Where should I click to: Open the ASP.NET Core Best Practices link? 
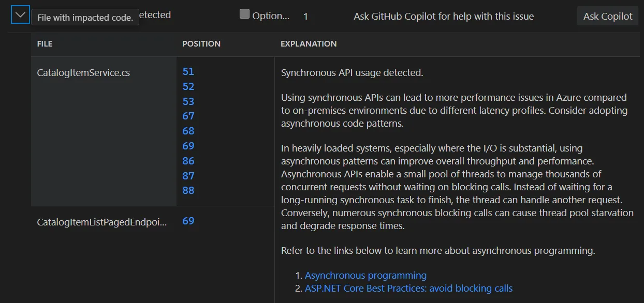(408, 288)
